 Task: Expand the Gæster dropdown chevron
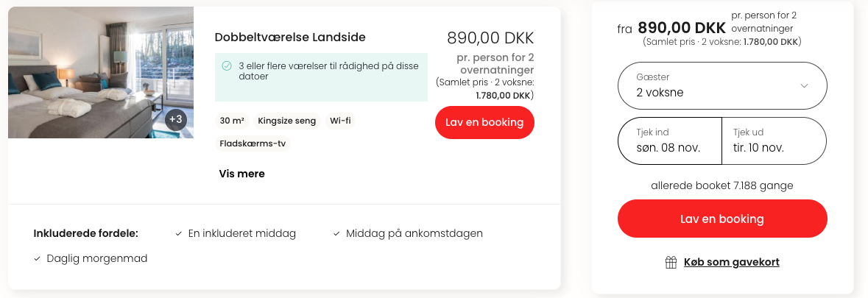tap(805, 85)
